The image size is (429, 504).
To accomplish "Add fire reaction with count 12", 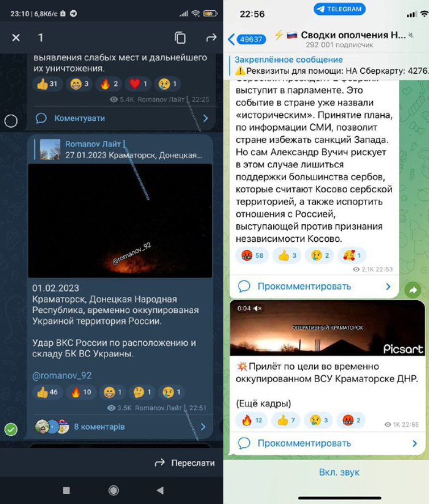I will tap(251, 420).
